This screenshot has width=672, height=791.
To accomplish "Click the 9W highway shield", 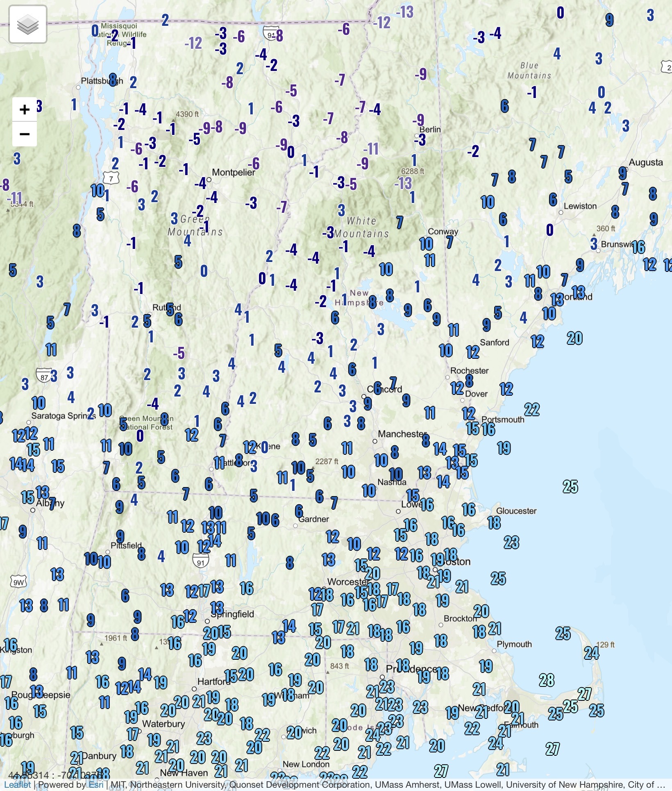I will [19, 582].
